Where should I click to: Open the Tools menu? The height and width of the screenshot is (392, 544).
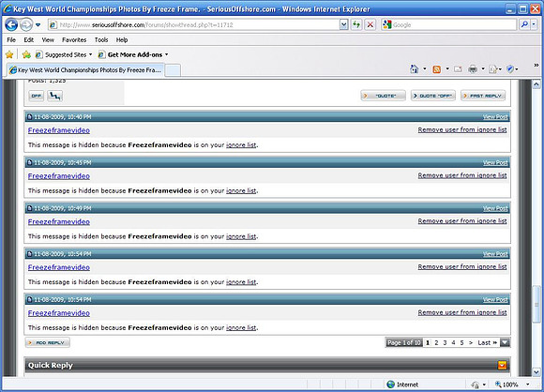coord(101,40)
